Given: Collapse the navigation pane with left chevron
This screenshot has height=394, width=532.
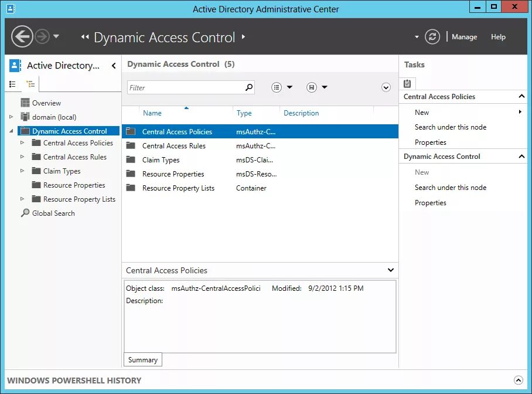Looking at the screenshot, I should [x=114, y=66].
